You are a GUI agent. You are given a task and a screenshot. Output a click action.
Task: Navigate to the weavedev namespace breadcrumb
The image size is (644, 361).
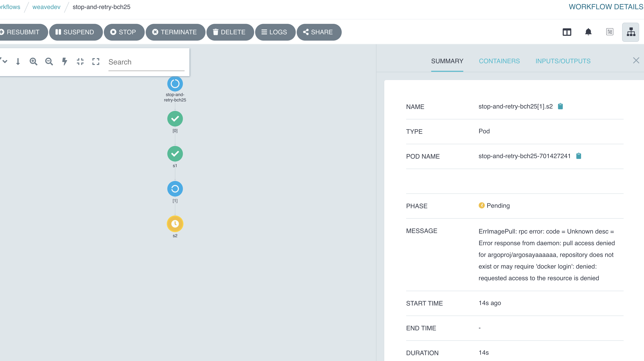click(46, 7)
